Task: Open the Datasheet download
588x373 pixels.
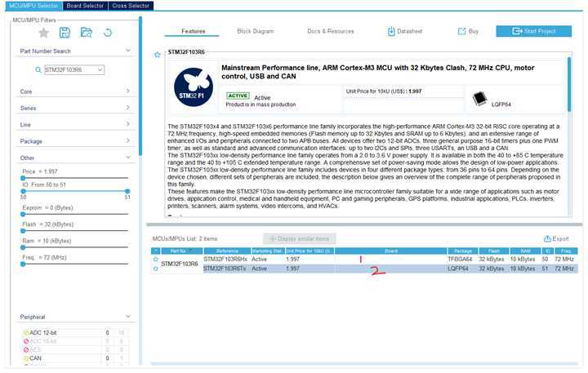Action: (x=405, y=32)
